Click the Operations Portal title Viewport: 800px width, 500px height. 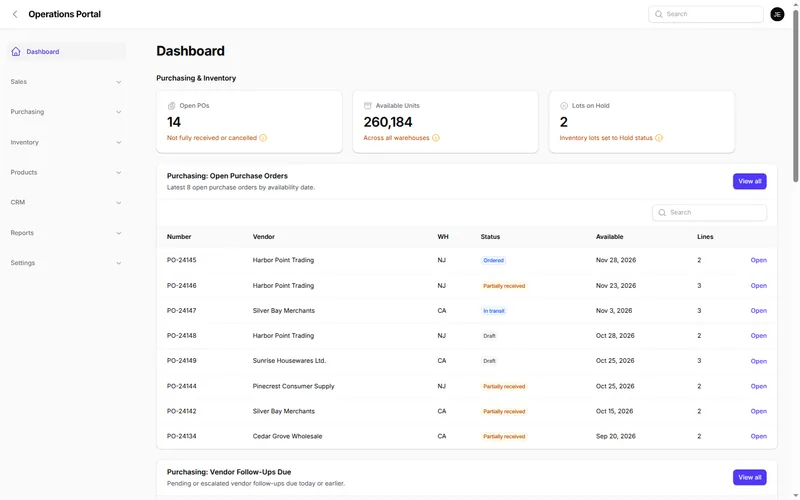64,14
